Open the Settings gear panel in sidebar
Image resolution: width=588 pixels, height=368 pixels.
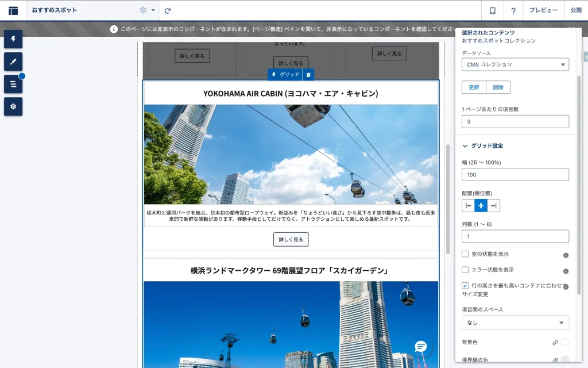[13, 106]
